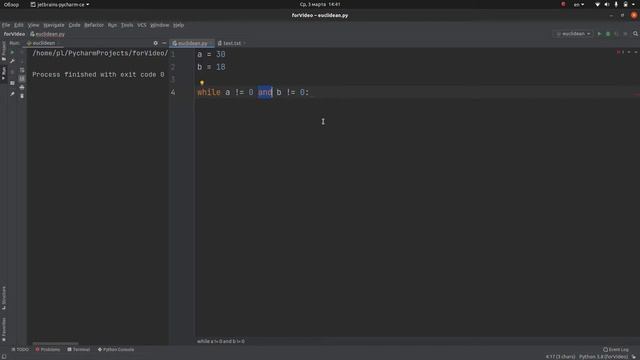Click the value 18 on line 2
This screenshot has height=360, width=640.
pos(220,67)
